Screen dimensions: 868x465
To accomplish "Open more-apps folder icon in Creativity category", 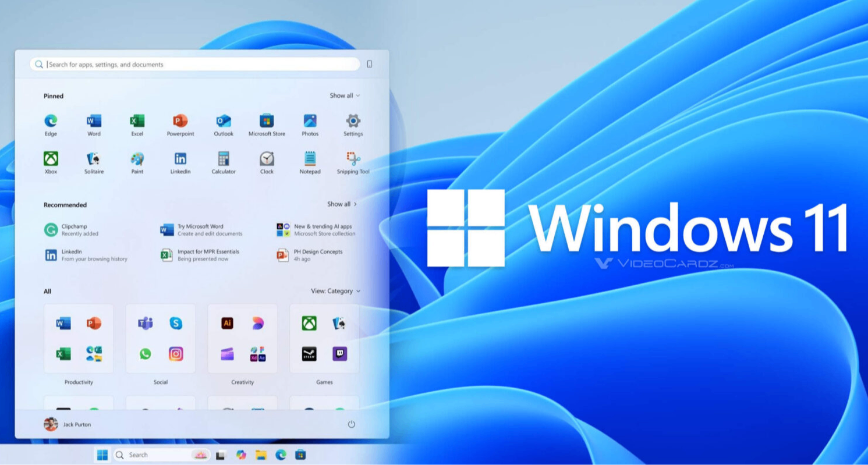I will tap(258, 354).
